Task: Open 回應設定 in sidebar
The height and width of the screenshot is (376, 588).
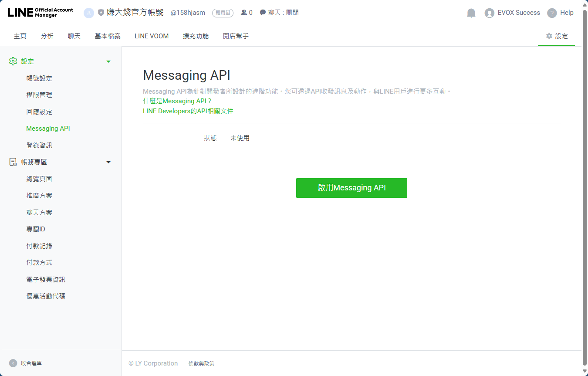Action: point(39,112)
